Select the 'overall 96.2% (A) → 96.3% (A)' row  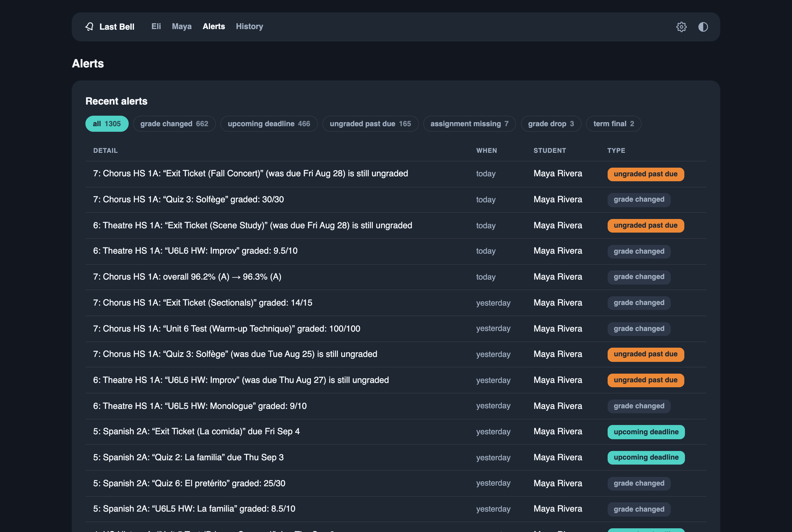(396, 277)
